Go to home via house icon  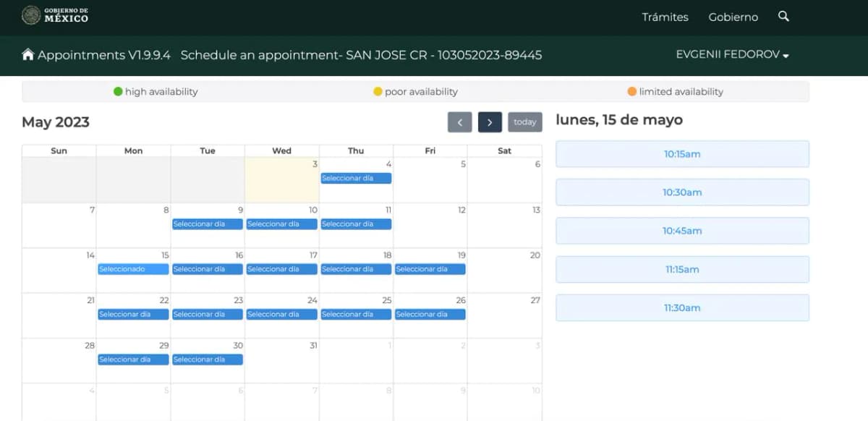28,54
